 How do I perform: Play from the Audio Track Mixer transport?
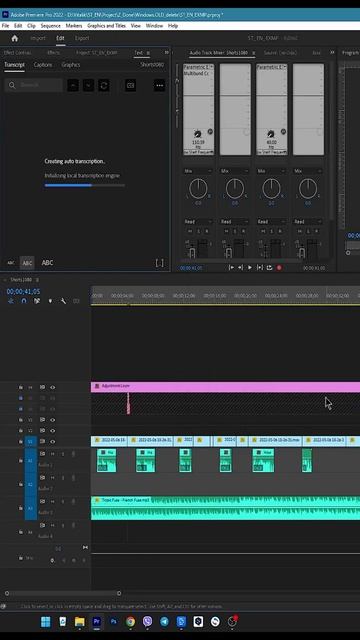pos(250,267)
